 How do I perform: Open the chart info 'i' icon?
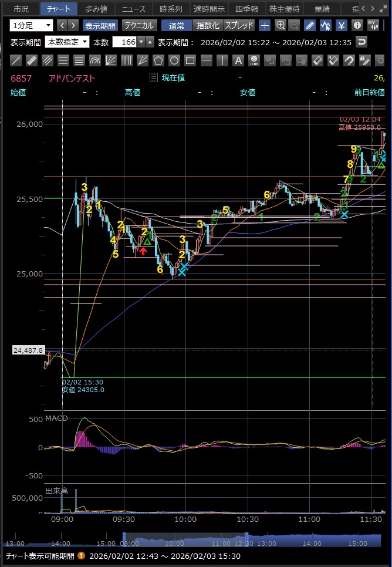[x=357, y=25]
